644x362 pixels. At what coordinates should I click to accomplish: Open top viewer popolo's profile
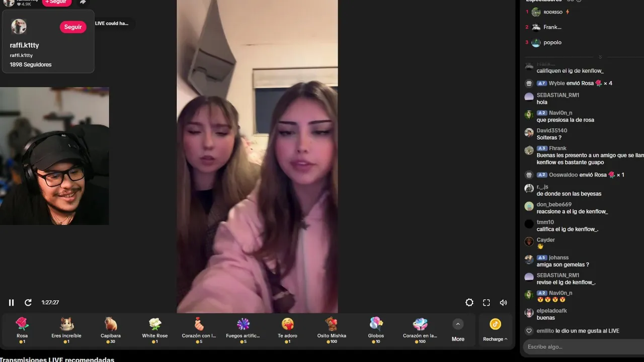click(552, 42)
